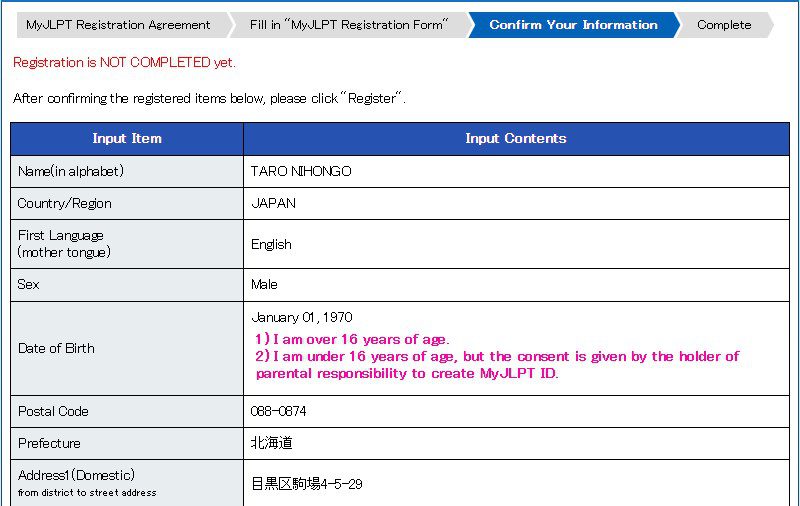This screenshot has height=506, width=800.
Task: Click the birth date "January 01, 1970"
Action: tap(301, 317)
